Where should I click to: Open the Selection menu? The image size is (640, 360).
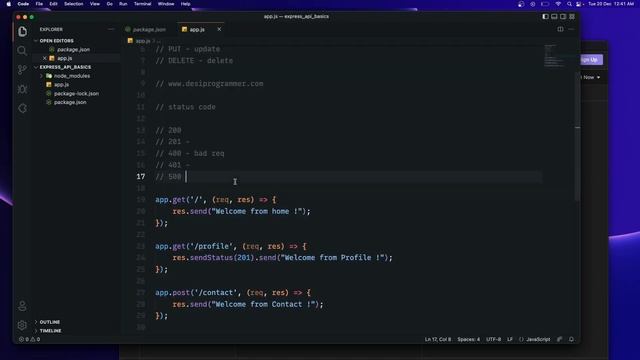tap(73, 4)
